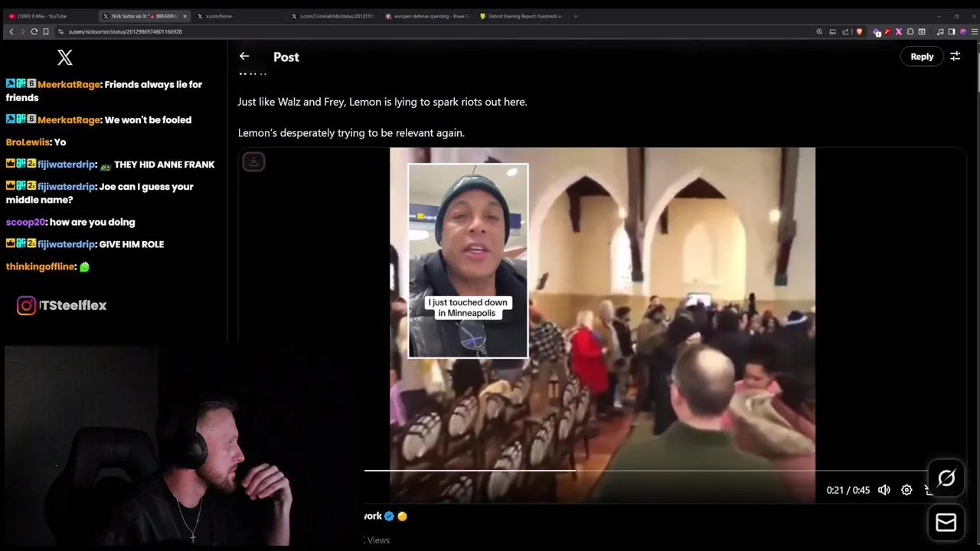980x551 pixels.
Task: Open a new browser tab
Action: 576,15
